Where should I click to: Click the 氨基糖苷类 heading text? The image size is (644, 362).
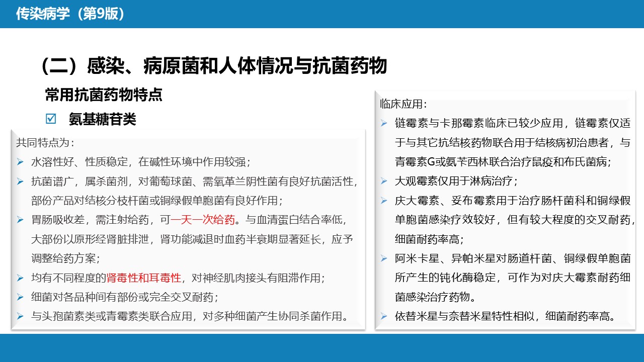click(103, 119)
